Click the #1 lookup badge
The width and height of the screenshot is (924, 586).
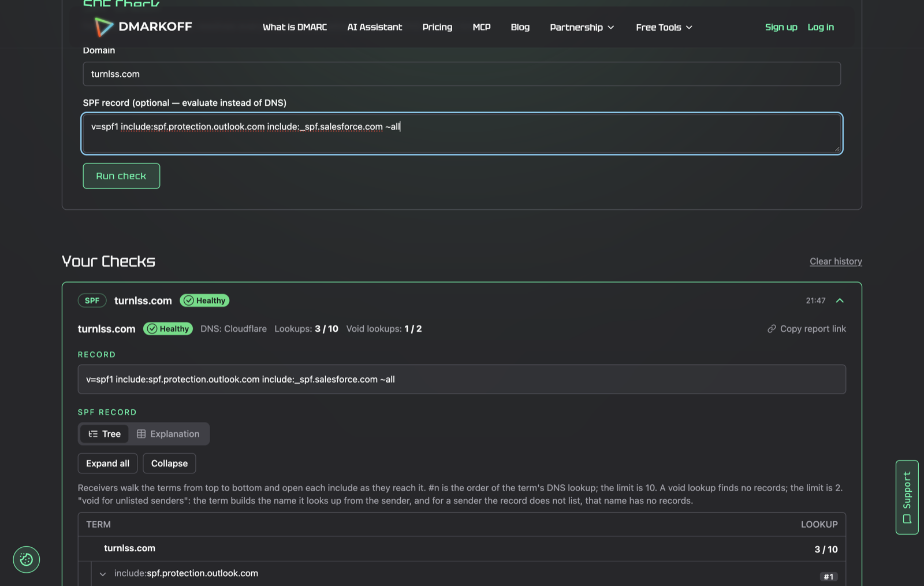pos(829,577)
